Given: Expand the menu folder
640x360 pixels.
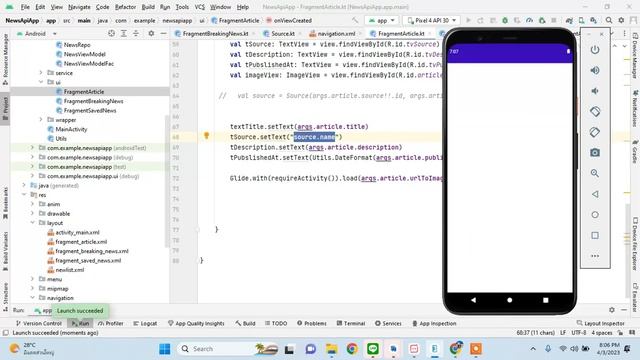Looking at the screenshot, I should [32, 279].
